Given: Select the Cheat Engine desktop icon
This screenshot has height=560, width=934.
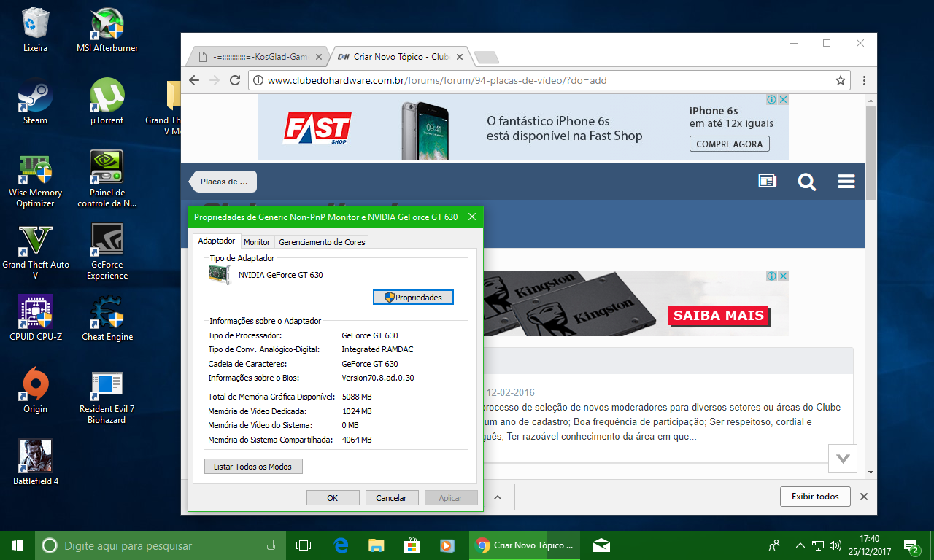Looking at the screenshot, I should [107, 318].
